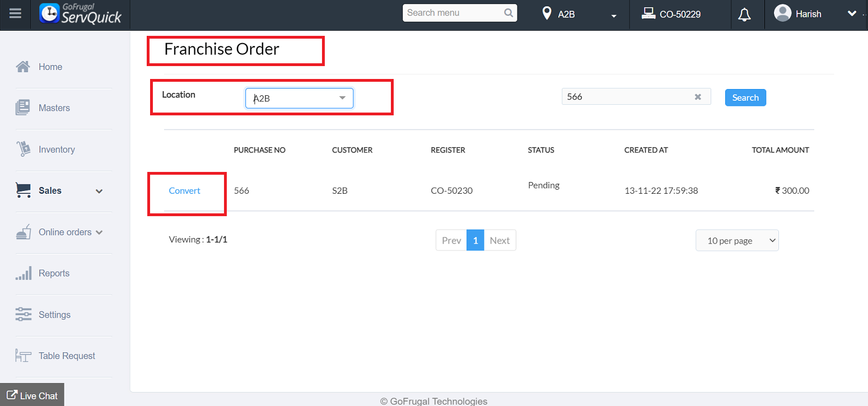The image size is (868, 406).
Task: Click the order search field containing 566
Action: tap(636, 97)
